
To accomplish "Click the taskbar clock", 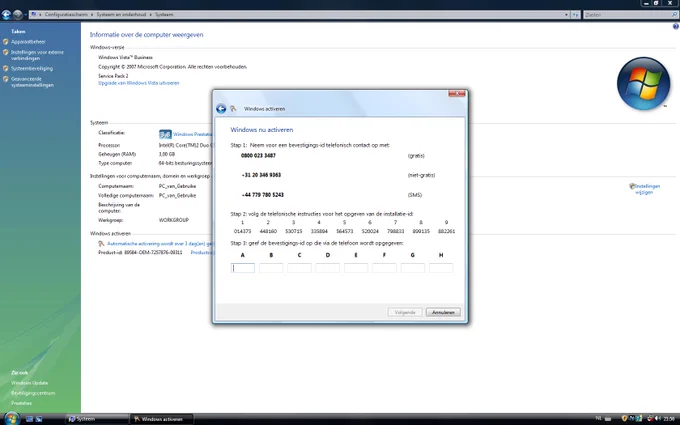I will 669,418.
